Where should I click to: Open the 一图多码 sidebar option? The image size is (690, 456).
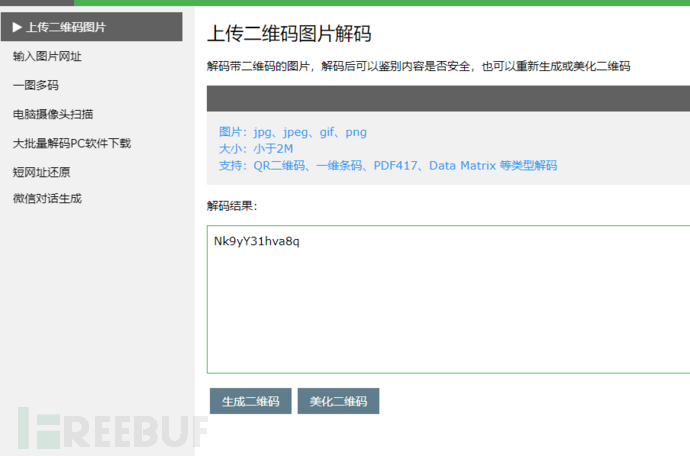tap(36, 85)
